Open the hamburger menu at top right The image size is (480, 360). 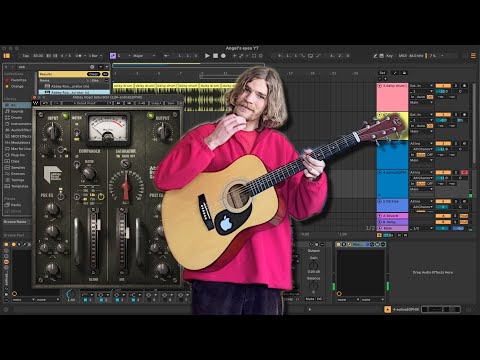473,56
